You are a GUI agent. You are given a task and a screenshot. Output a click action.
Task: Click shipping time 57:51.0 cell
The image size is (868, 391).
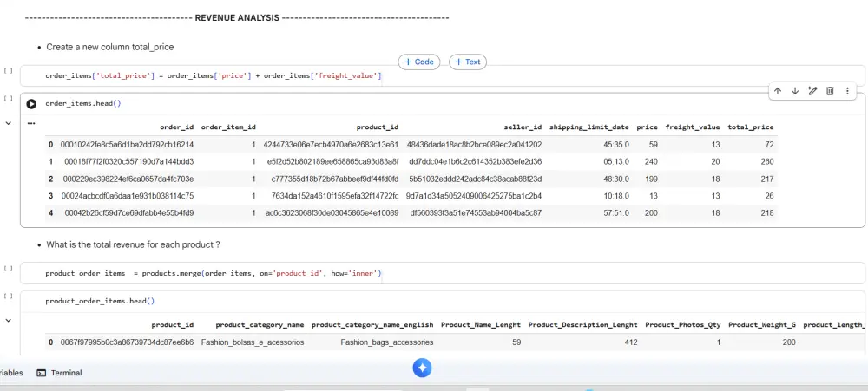tap(615, 213)
